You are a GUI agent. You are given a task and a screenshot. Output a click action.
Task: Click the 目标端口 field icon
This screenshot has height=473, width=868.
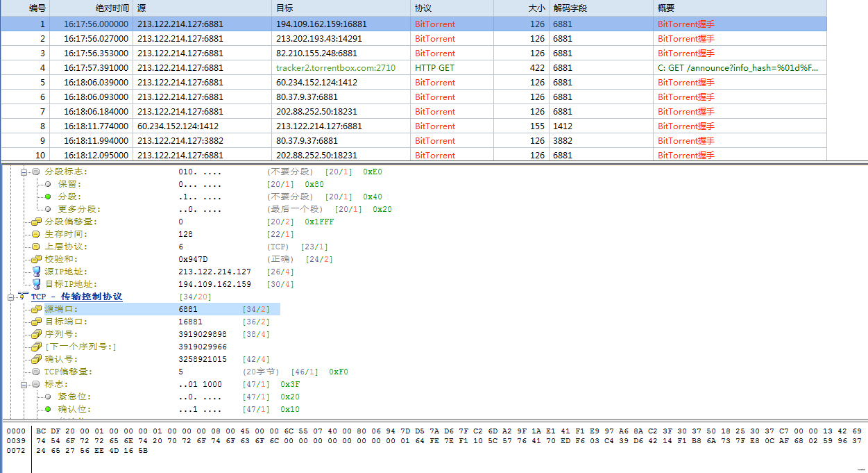[x=36, y=322]
